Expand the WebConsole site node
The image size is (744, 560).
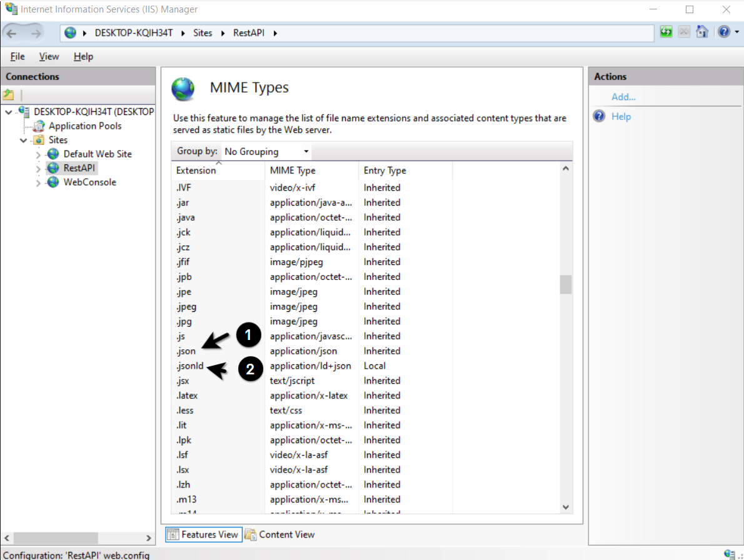pyautogui.click(x=38, y=182)
